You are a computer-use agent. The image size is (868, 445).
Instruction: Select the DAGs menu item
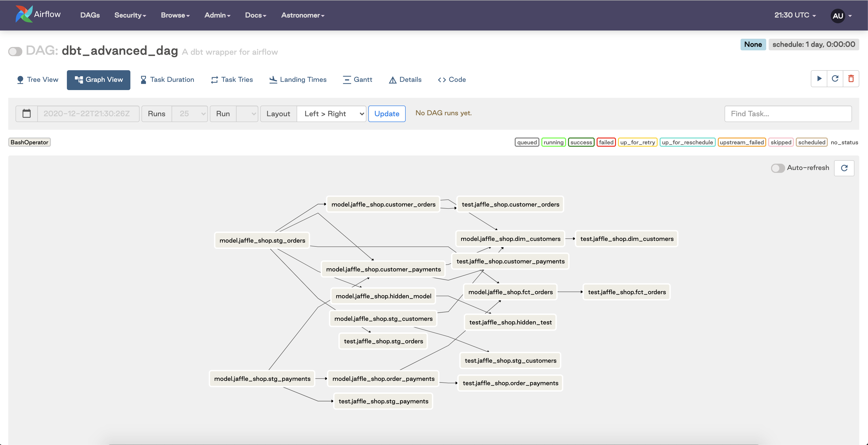tap(89, 15)
